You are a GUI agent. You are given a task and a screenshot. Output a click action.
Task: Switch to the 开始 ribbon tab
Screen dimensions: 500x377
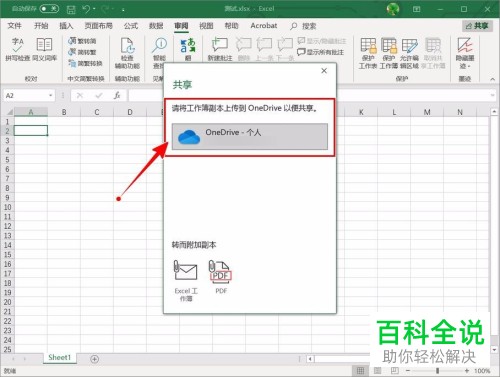(x=41, y=26)
